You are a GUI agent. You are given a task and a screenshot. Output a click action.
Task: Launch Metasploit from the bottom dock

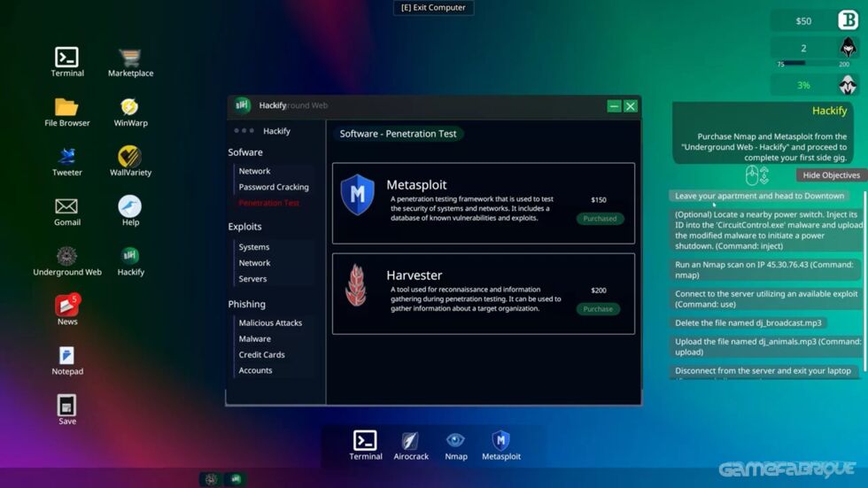point(501,445)
